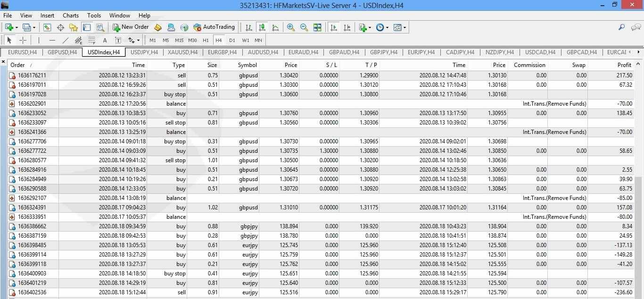This screenshot has height=299, width=644.
Task: Select the D1 timeframe button
Action: (x=232, y=40)
